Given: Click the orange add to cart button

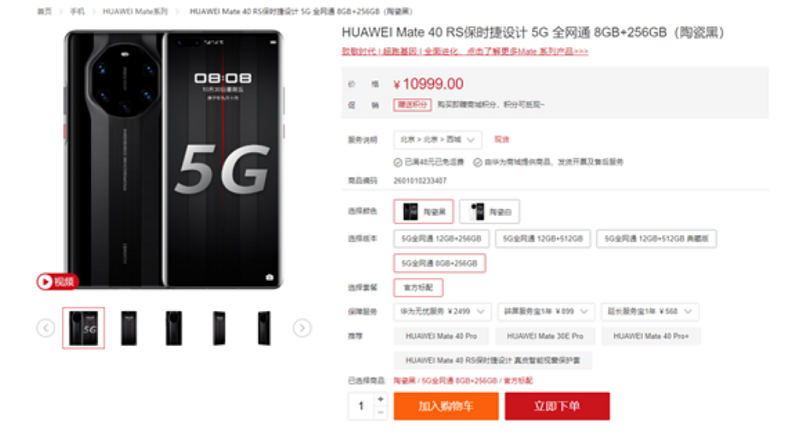Looking at the screenshot, I should 446,406.
